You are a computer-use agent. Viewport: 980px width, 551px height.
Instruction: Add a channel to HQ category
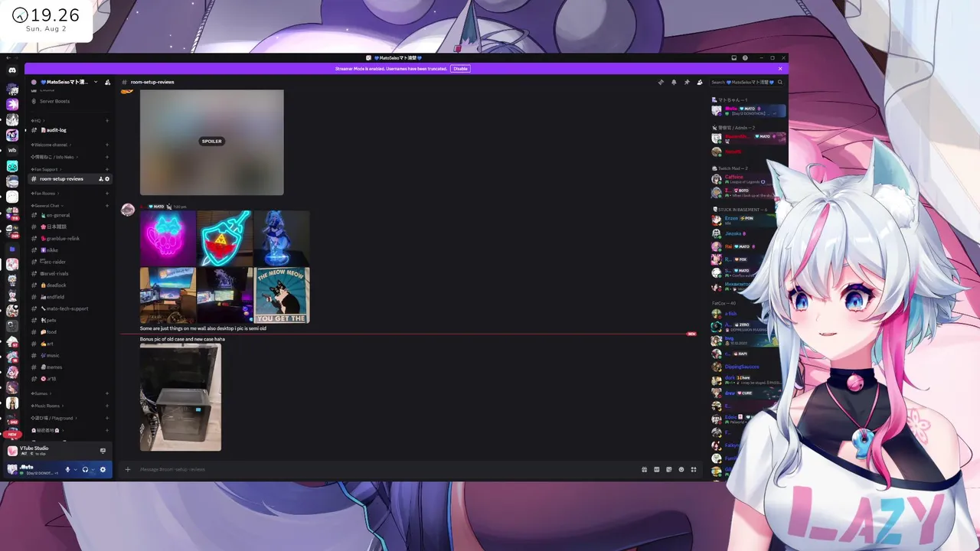(107, 120)
